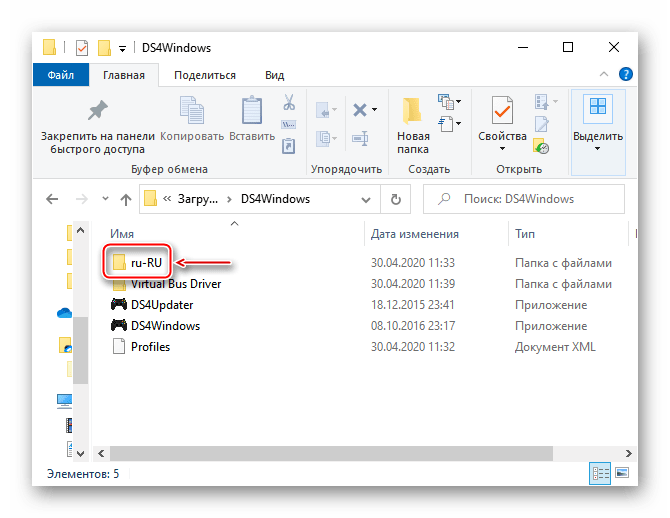
Task: Select the Главная tab
Action: (x=123, y=75)
